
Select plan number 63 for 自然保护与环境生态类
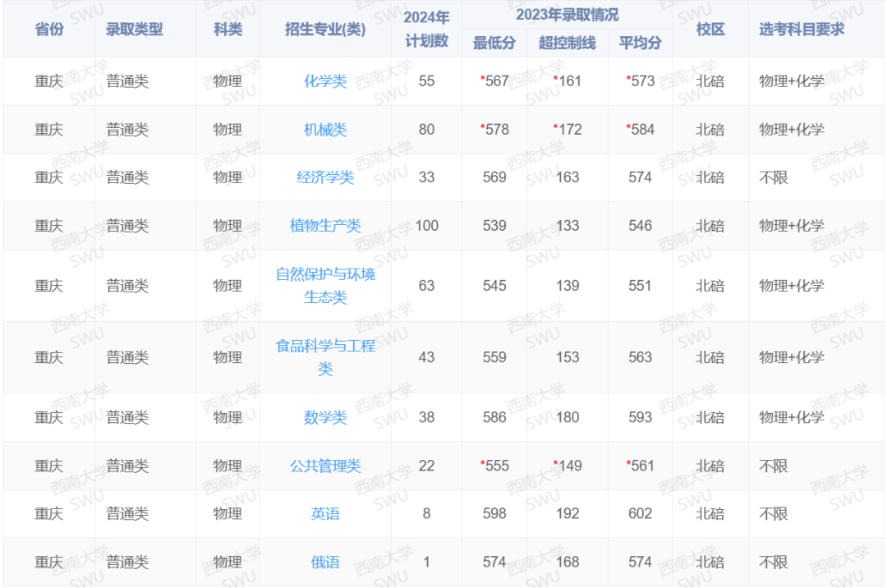point(426,286)
